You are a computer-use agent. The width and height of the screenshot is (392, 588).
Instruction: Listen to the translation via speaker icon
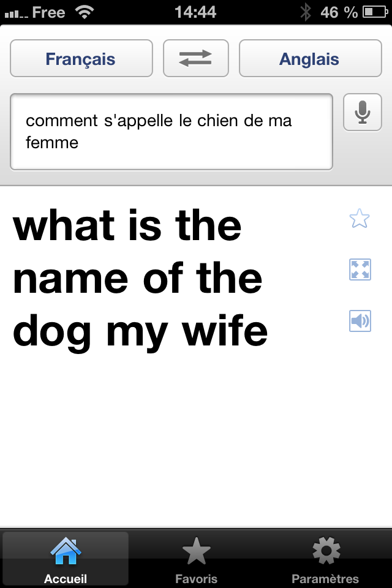(x=360, y=321)
